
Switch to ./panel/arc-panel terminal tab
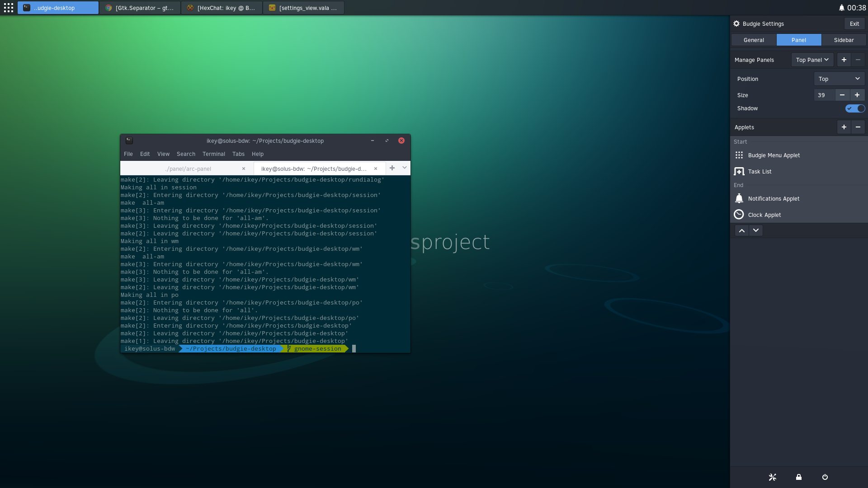point(188,169)
